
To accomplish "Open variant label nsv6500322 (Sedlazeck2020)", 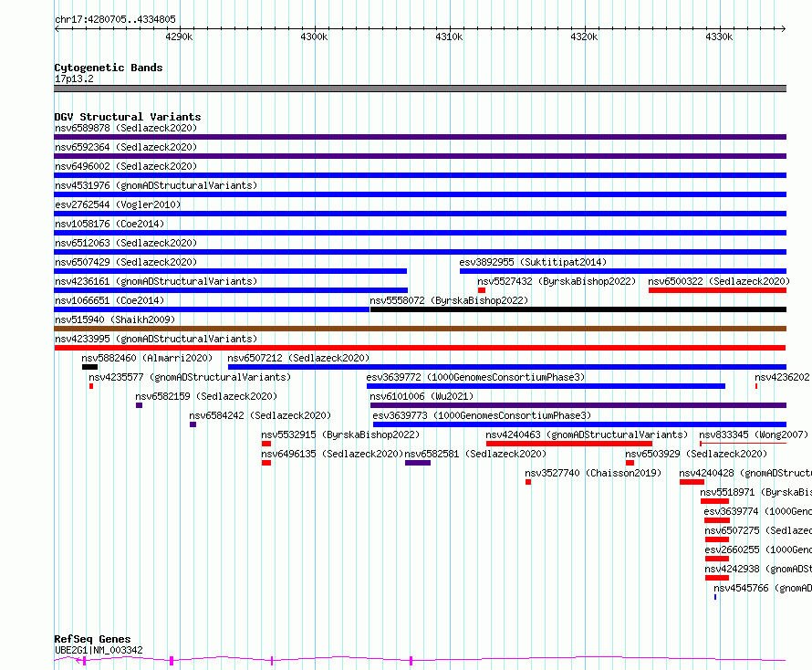I will click(x=719, y=281).
